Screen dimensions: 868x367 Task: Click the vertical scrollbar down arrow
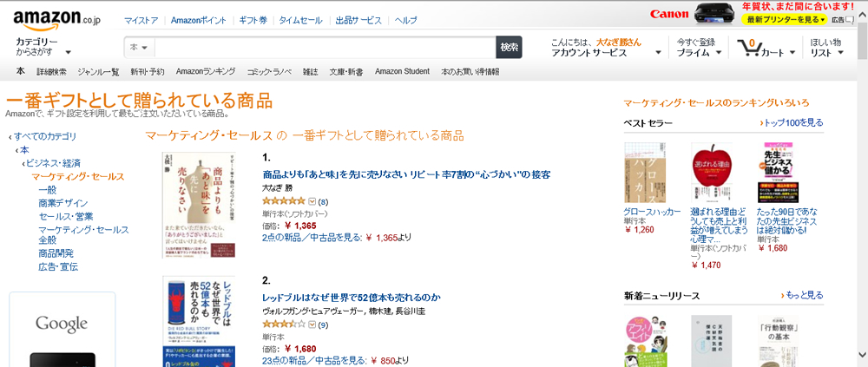coord(863,355)
